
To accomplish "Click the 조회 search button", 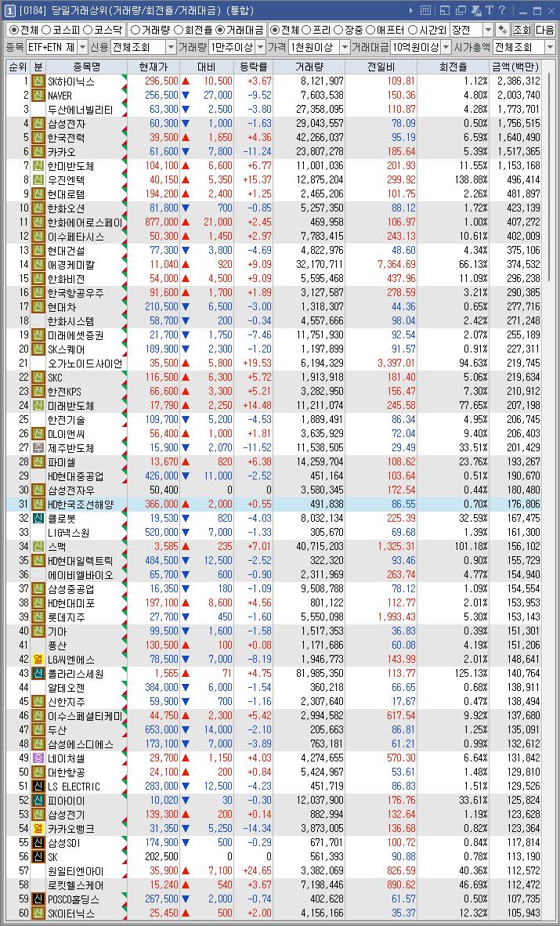I will tap(522, 30).
